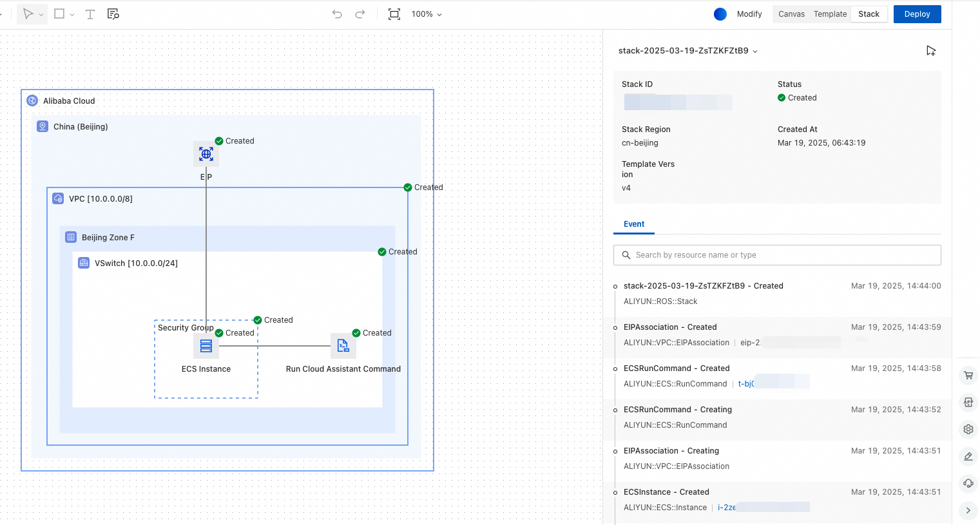Click the VPC network icon

pos(58,198)
